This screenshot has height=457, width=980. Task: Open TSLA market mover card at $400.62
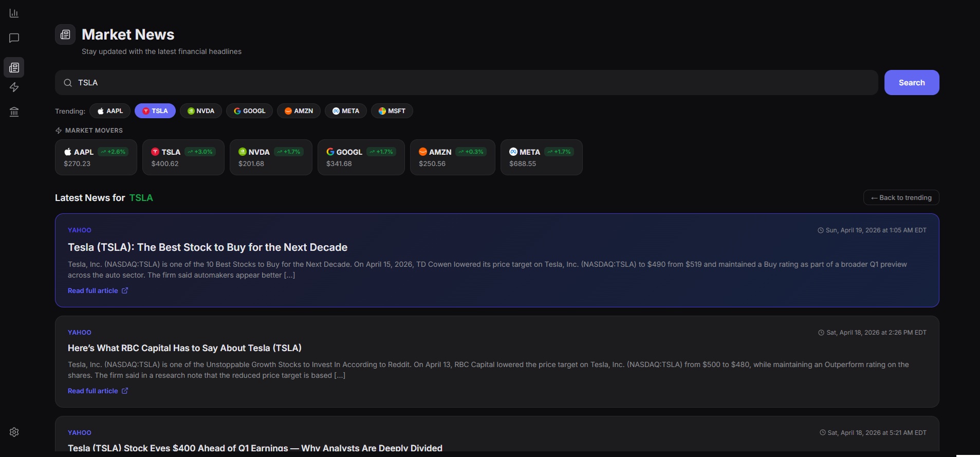(183, 157)
